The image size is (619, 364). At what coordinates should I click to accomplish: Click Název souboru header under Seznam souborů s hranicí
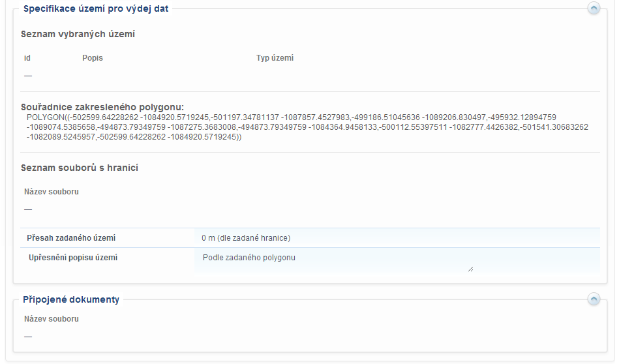point(52,192)
